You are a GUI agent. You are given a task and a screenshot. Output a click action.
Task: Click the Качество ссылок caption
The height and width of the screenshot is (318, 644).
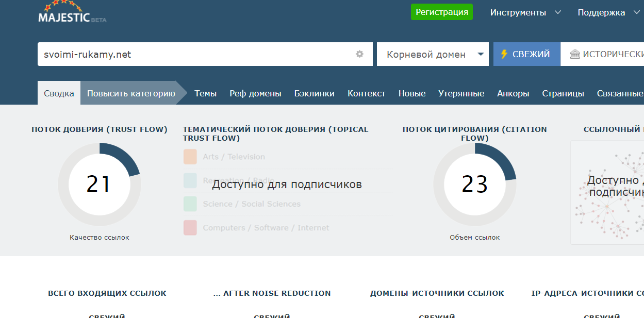pyautogui.click(x=100, y=238)
